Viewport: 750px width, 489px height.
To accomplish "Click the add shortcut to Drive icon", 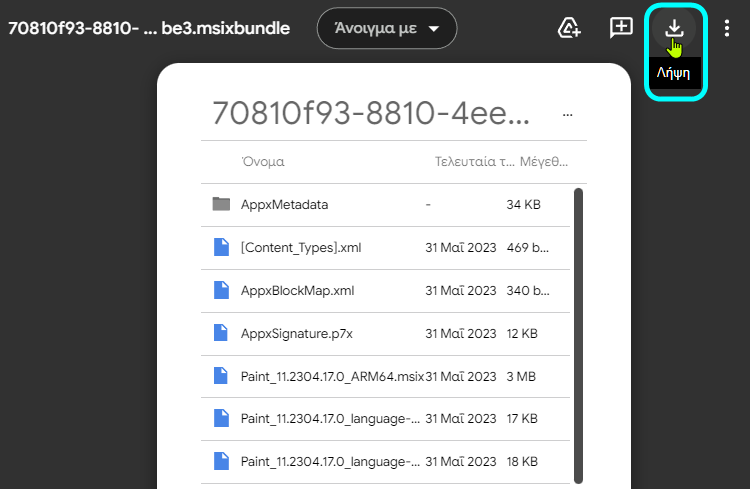I will click(x=569, y=28).
